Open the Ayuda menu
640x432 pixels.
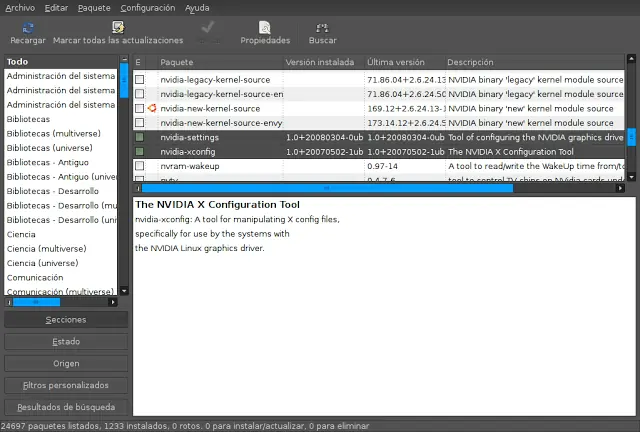click(197, 8)
